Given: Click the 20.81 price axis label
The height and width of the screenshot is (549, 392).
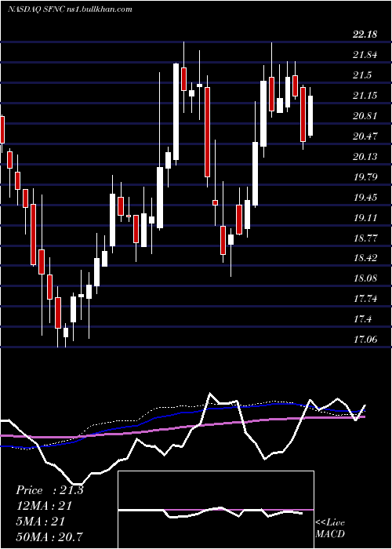Looking at the screenshot, I should click(365, 115).
